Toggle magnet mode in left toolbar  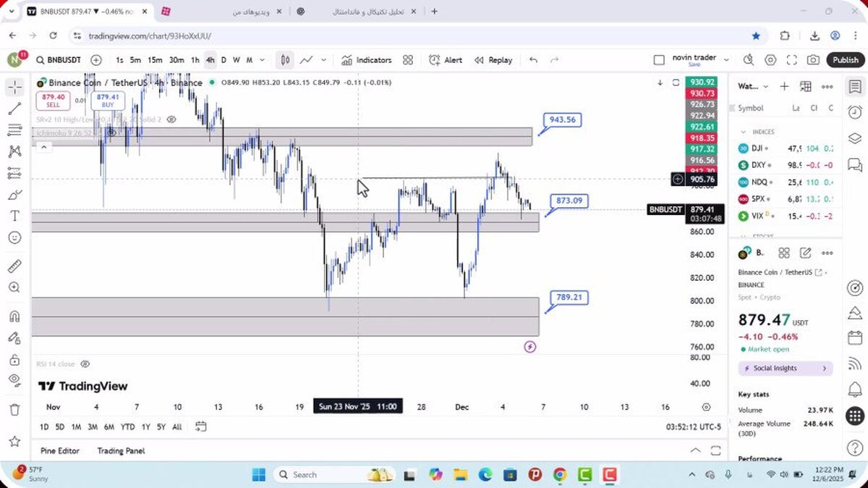pos(14,316)
